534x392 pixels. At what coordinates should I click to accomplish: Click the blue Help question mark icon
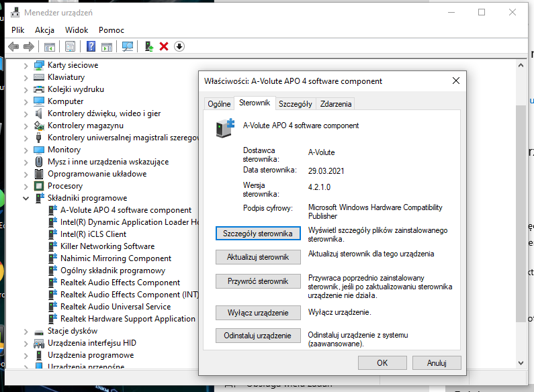point(91,46)
